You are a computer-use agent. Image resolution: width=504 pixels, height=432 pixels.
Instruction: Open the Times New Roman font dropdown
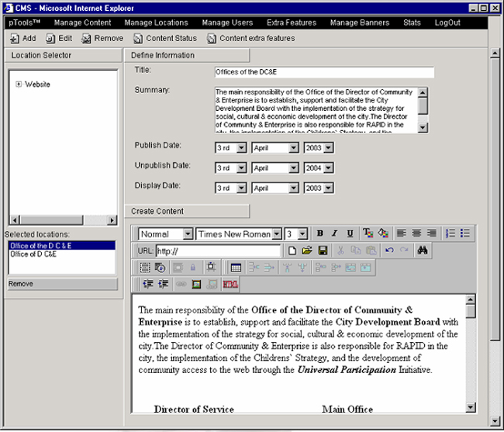(x=277, y=233)
